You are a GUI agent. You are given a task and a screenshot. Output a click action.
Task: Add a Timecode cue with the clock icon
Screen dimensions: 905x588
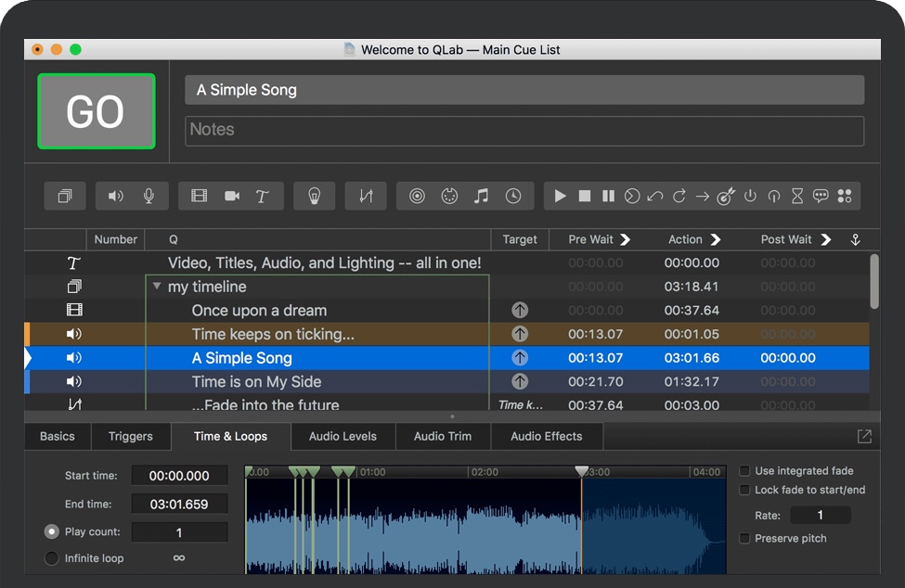[x=513, y=196]
